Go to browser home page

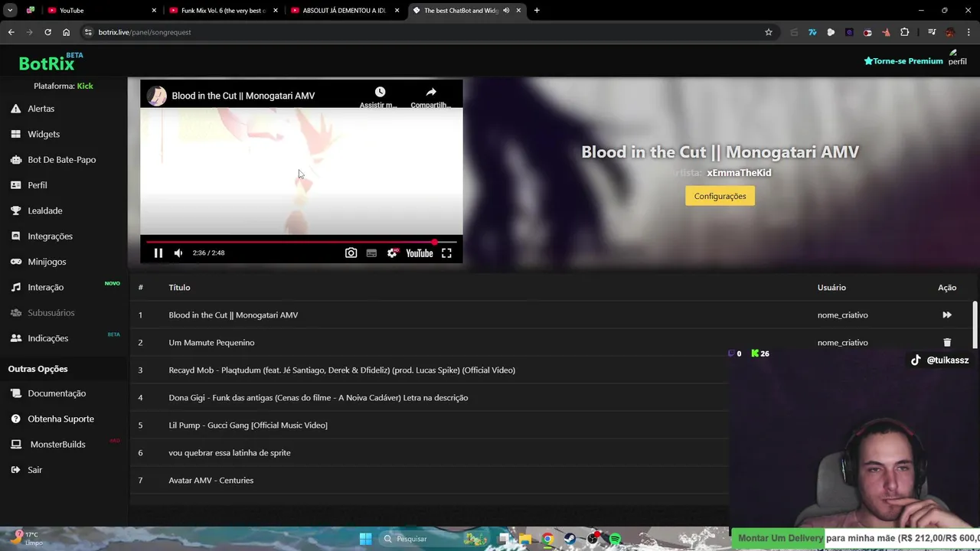pos(66,32)
